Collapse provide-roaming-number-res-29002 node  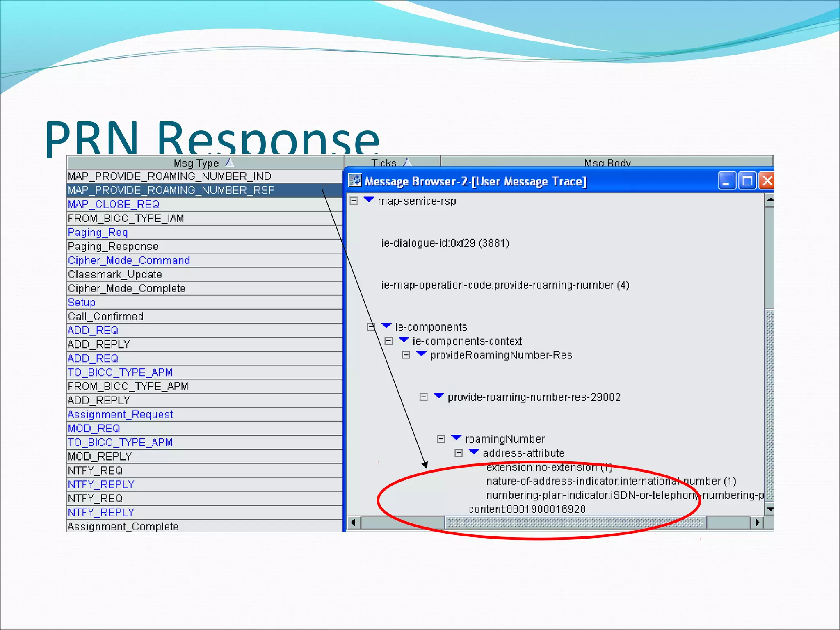424,397
